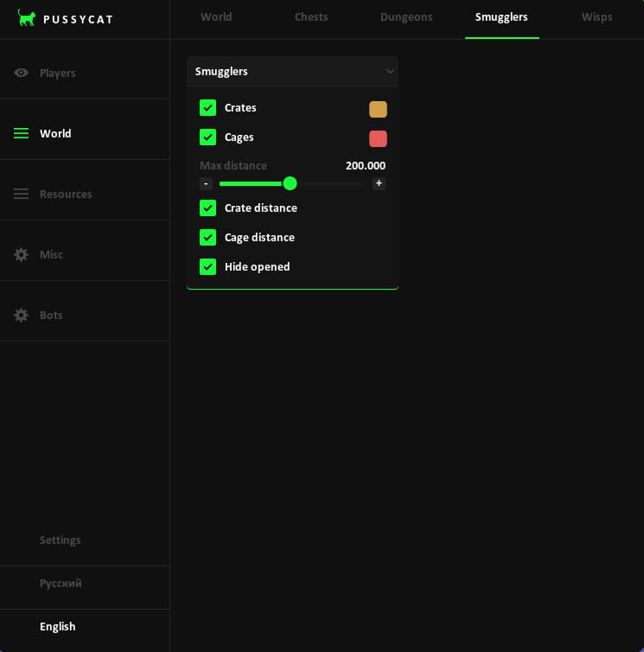Uncheck the Cages checkbox
This screenshot has width=644, height=652.
click(207, 137)
